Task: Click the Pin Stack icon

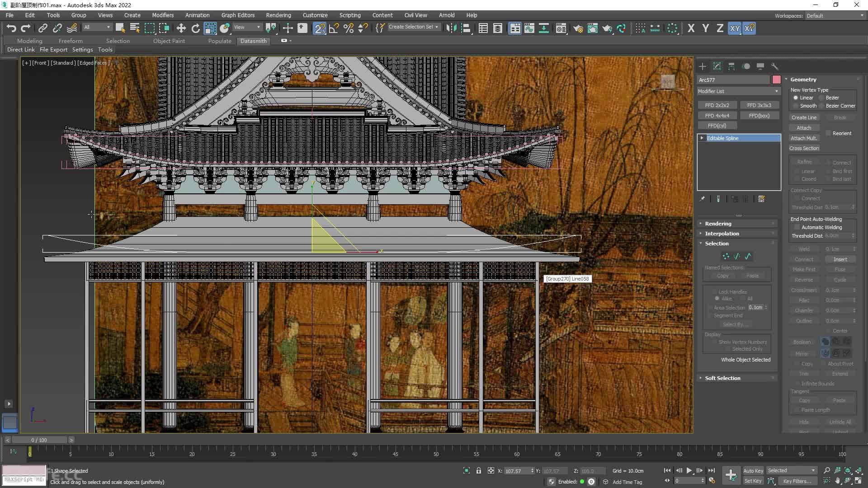Action: click(x=702, y=199)
